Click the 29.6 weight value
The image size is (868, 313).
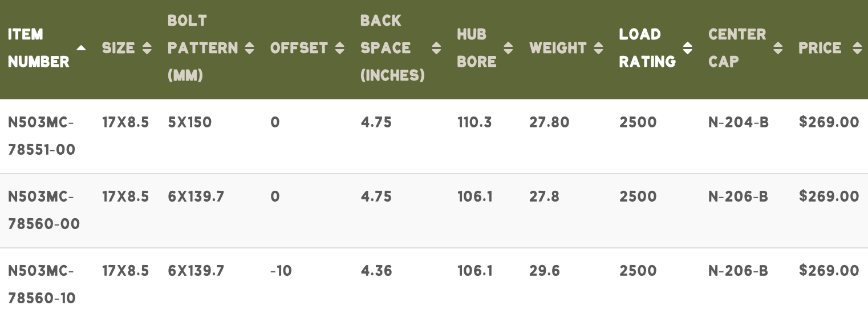(545, 270)
